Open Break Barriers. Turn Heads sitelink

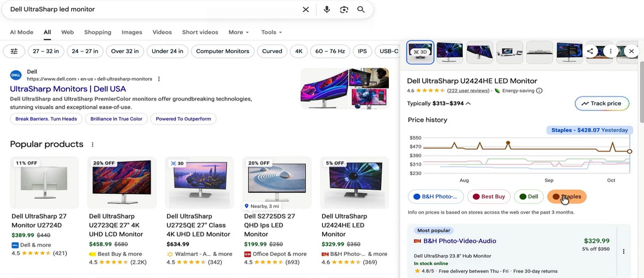point(46,119)
